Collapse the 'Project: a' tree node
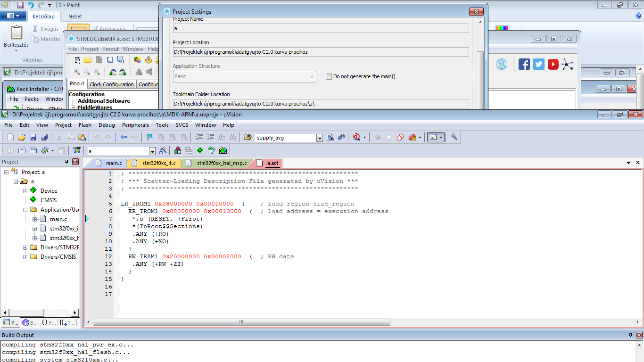Viewport: 644px width, 362px height. click(x=7, y=172)
